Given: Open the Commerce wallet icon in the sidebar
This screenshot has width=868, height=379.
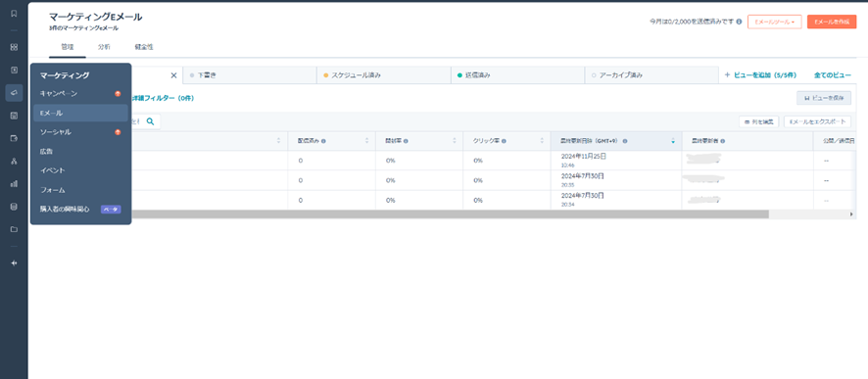Looking at the screenshot, I should (14, 138).
